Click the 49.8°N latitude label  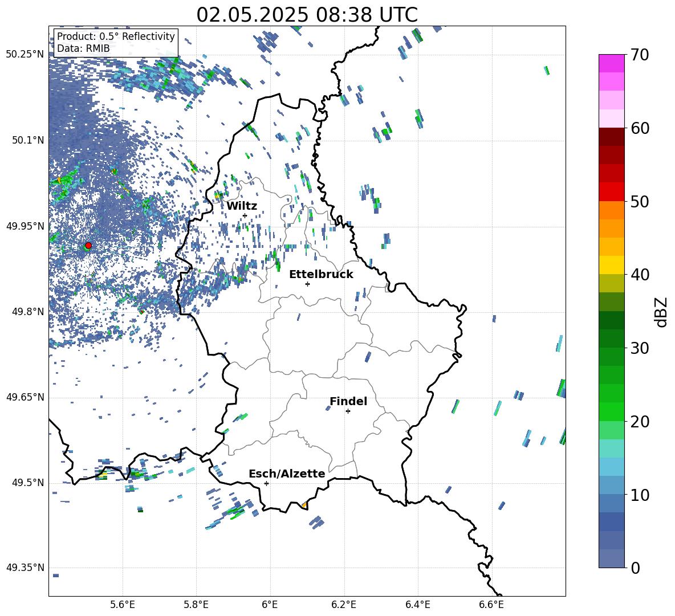click(x=28, y=312)
